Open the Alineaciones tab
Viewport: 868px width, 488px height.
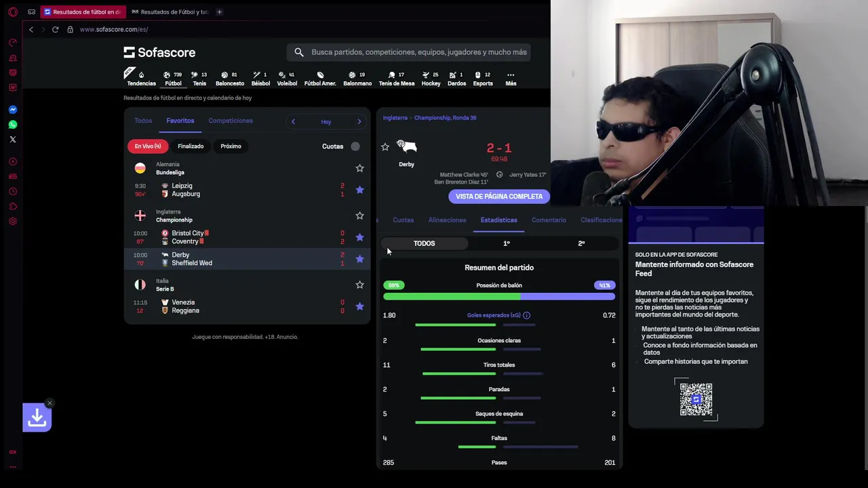pyautogui.click(x=447, y=220)
